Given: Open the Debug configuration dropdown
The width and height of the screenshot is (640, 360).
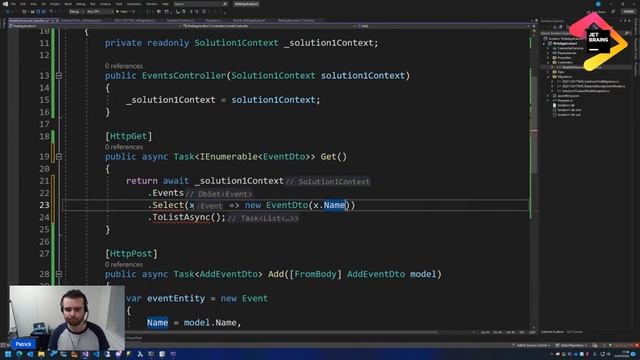Looking at the screenshot, I should click(x=77, y=11).
